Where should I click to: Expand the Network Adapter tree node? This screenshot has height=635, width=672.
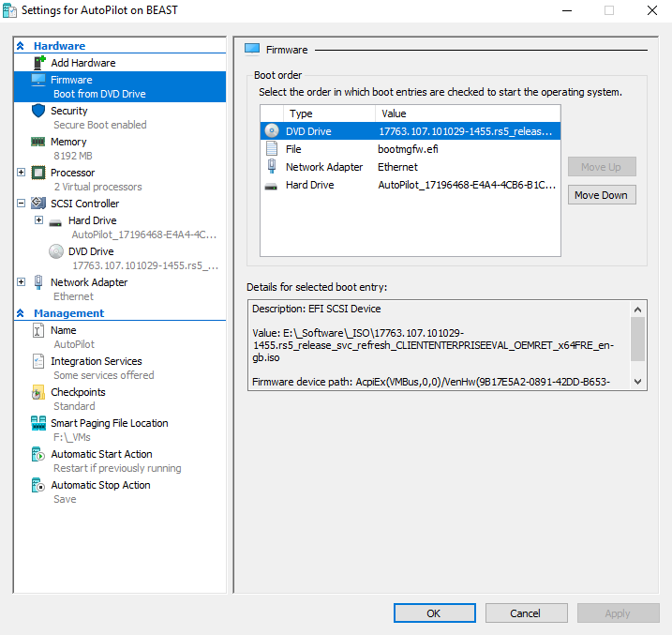point(21,281)
